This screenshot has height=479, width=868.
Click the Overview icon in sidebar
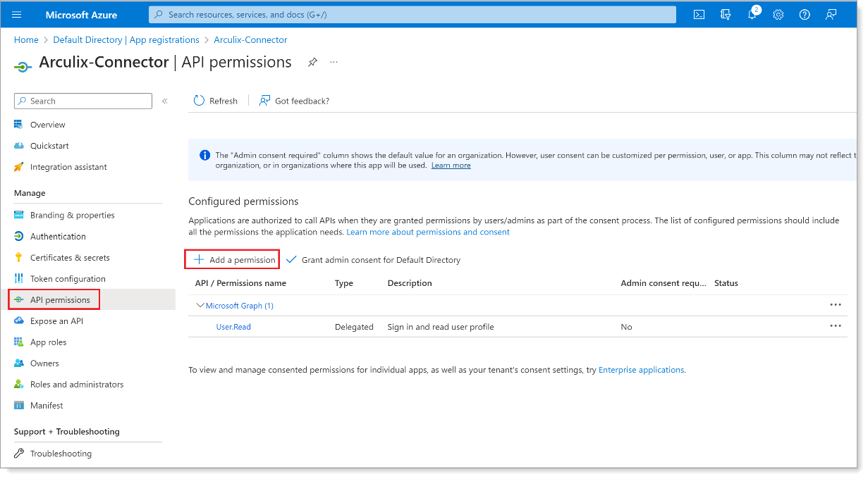click(18, 125)
